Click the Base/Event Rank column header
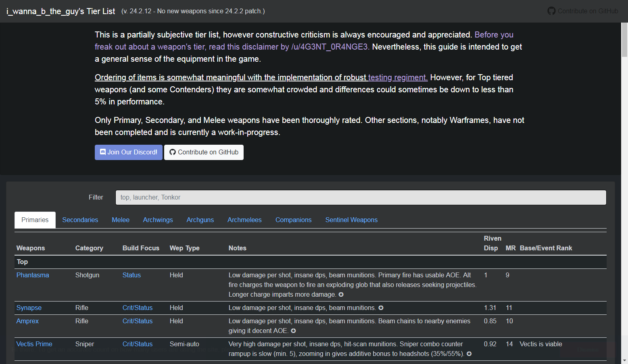Image resolution: width=628 pixels, height=364 pixels. point(546,248)
